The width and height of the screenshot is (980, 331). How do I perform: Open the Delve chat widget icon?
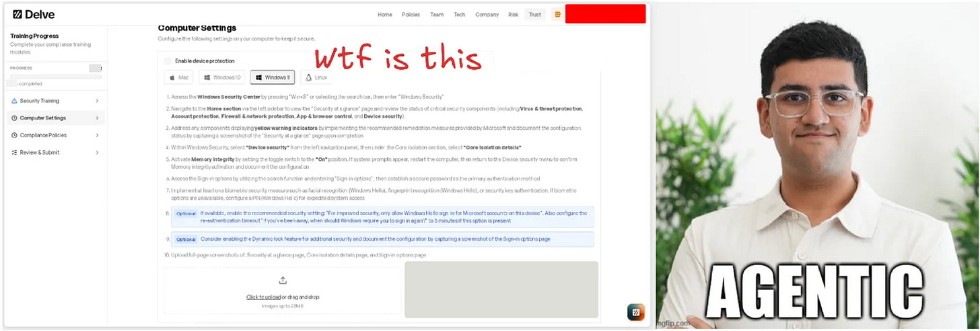point(635,312)
